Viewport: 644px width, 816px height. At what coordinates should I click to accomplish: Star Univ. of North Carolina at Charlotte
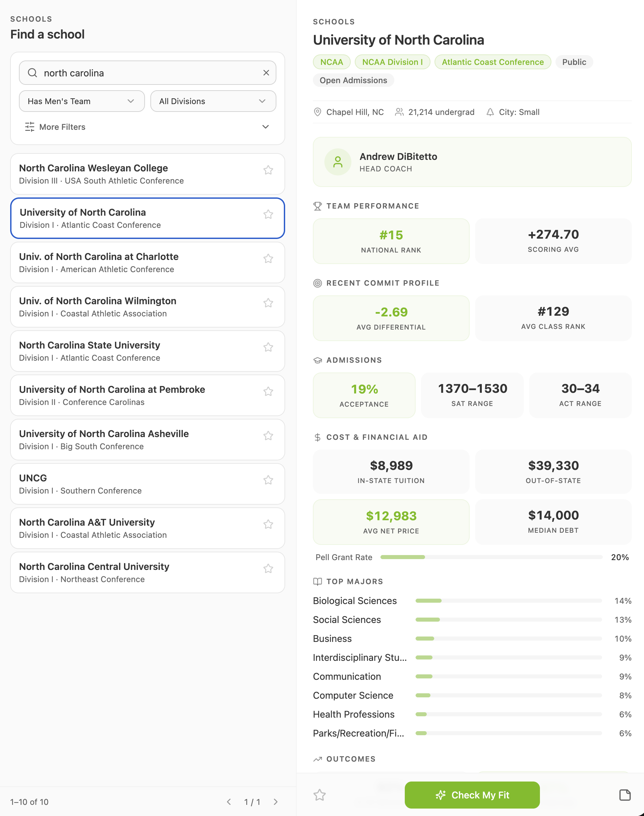coord(268,259)
